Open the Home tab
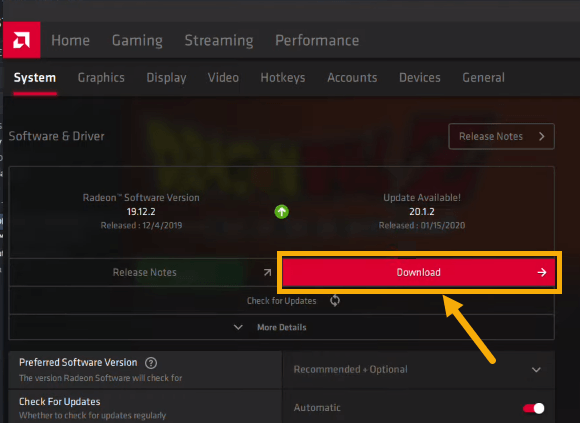The height and width of the screenshot is (423, 580). pos(70,40)
